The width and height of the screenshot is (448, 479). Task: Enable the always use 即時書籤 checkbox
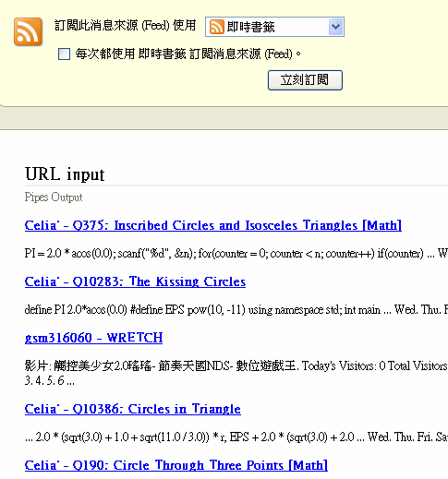[64, 54]
